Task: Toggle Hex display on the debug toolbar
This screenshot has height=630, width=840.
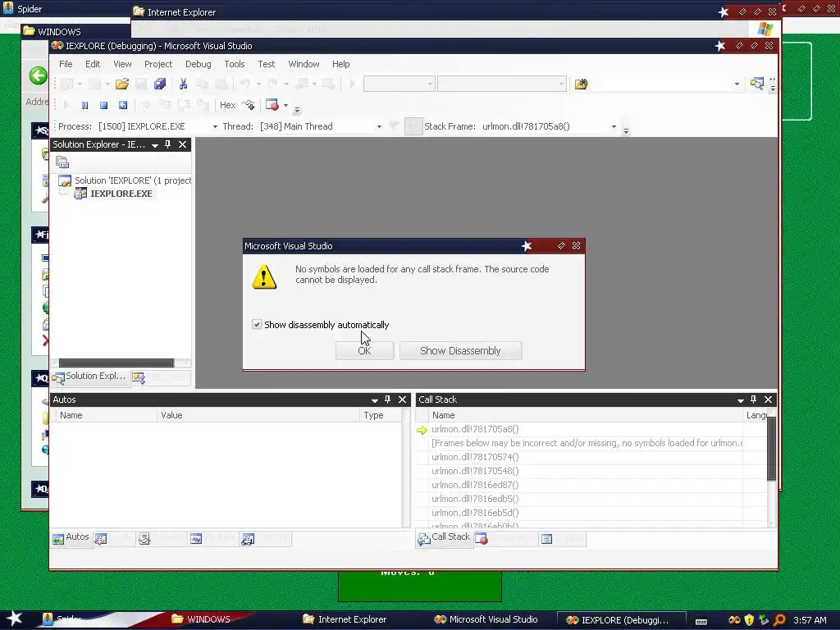Action: coord(227,105)
